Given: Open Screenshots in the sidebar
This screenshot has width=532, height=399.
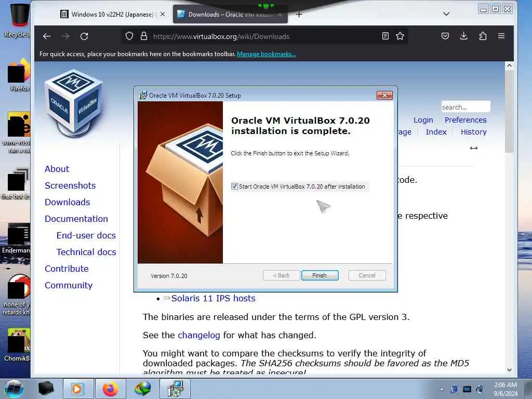Looking at the screenshot, I should coord(70,185).
